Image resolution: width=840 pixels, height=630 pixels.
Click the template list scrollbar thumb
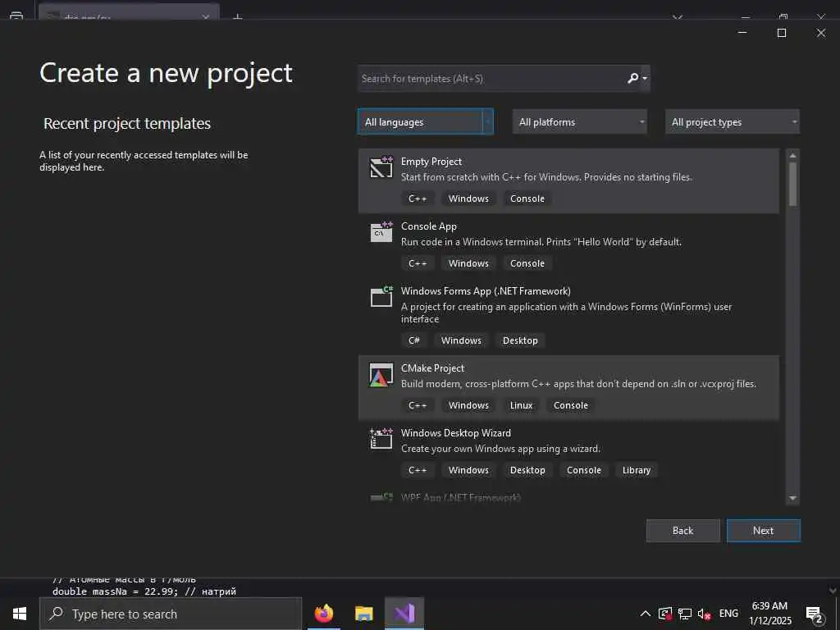point(793,184)
